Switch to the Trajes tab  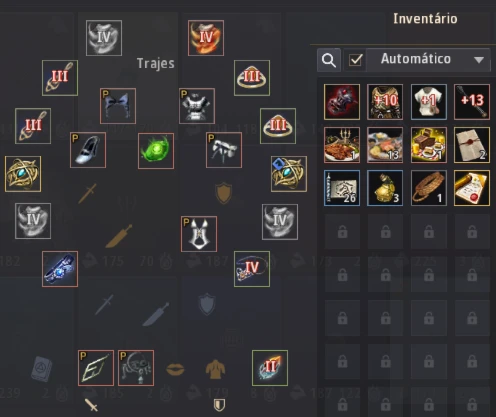156,63
